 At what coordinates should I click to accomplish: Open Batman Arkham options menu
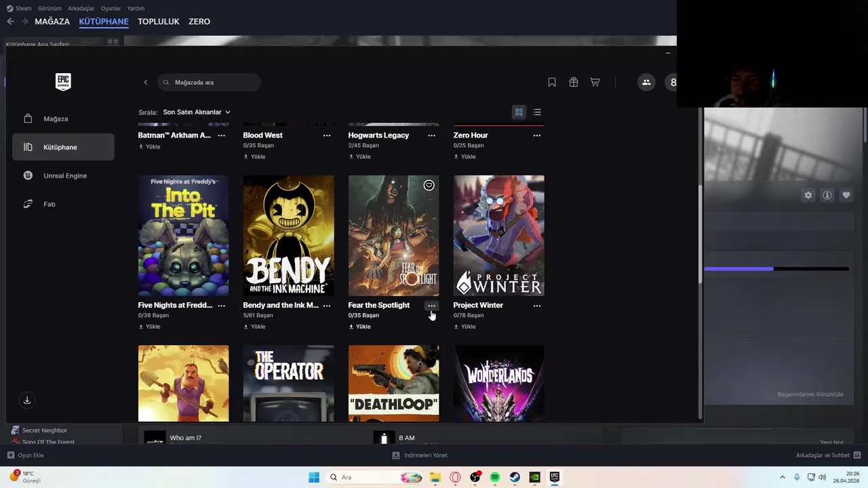coord(221,136)
